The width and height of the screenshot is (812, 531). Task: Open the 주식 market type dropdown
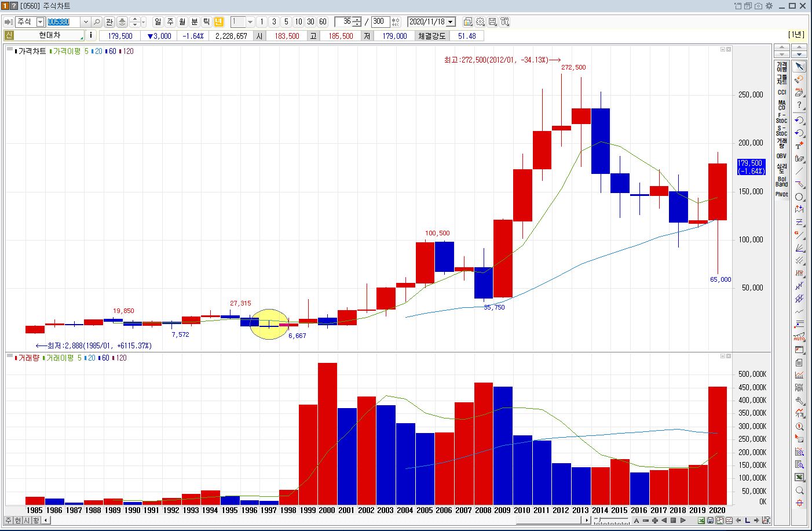click(x=40, y=22)
